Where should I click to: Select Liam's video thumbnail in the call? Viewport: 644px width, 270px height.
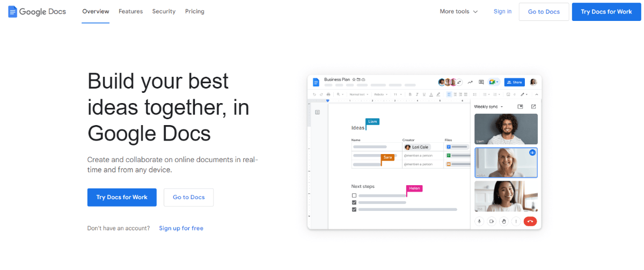[x=506, y=129]
